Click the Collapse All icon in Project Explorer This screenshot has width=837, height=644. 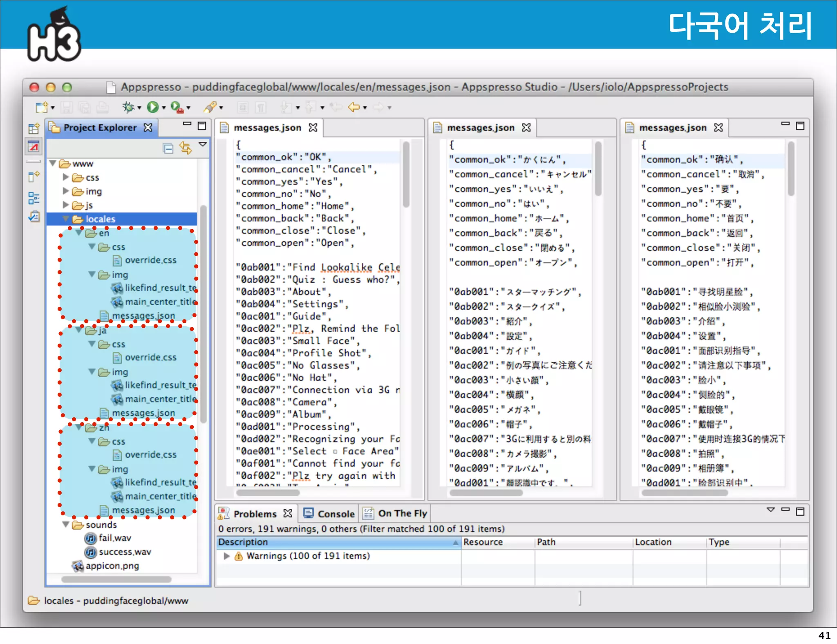(x=168, y=148)
